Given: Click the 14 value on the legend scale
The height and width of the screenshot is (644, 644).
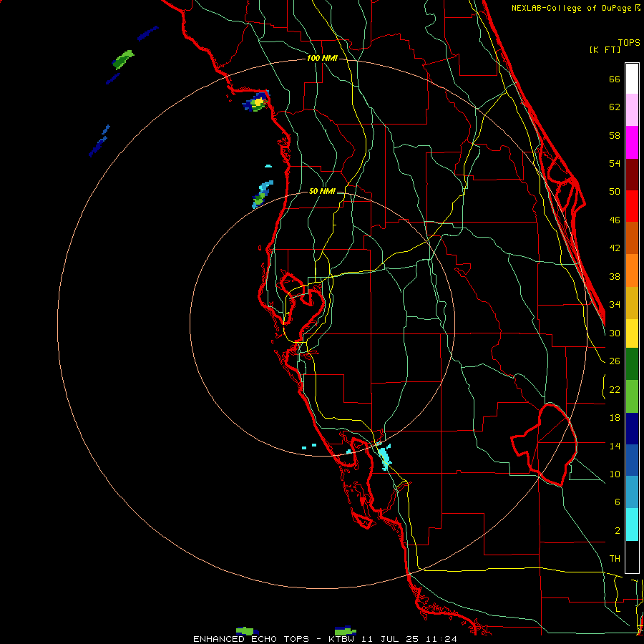Looking at the screenshot, I should pyautogui.click(x=615, y=446).
